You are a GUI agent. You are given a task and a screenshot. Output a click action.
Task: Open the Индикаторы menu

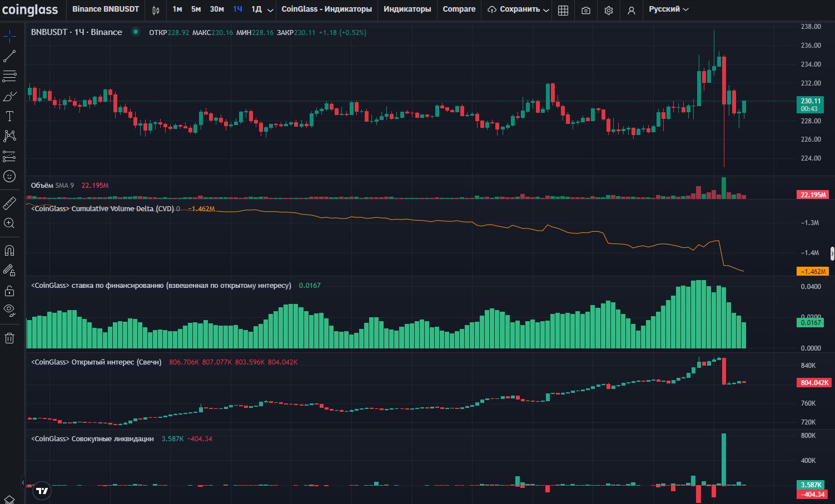click(407, 9)
